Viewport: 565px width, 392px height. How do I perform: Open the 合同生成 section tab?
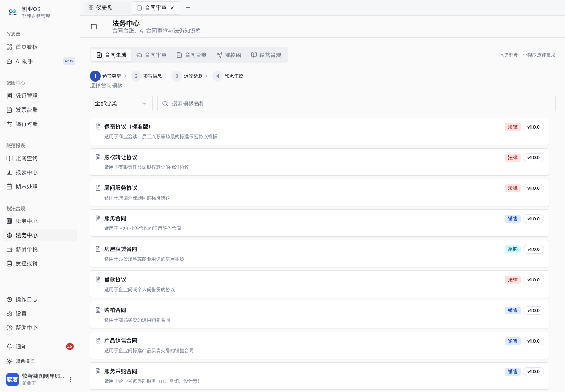tap(111, 55)
